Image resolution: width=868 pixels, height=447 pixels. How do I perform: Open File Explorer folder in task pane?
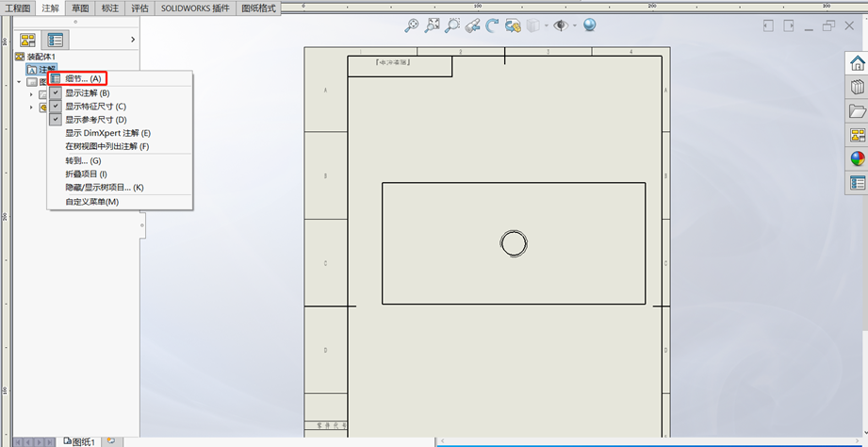click(x=857, y=111)
